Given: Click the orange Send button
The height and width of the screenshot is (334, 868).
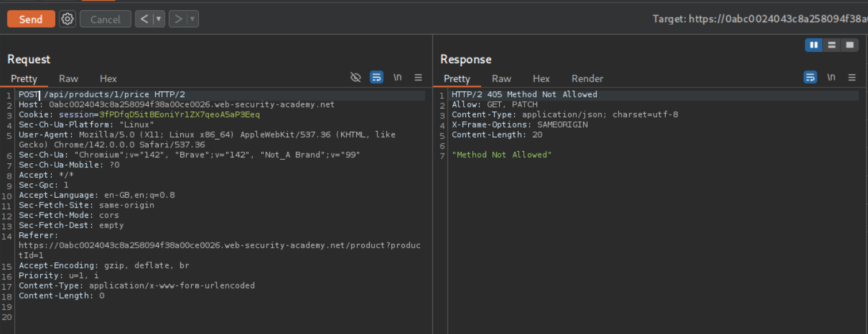Looking at the screenshot, I should click(31, 19).
